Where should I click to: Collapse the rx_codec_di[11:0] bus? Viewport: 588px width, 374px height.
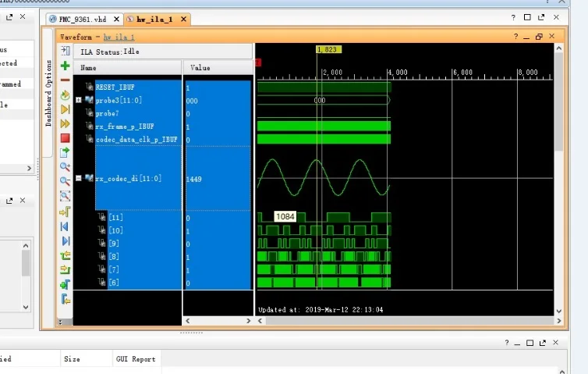pyautogui.click(x=78, y=178)
